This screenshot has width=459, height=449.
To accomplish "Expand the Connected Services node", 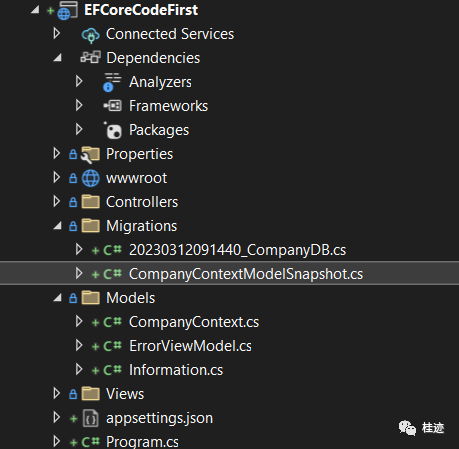I will click(x=57, y=33).
